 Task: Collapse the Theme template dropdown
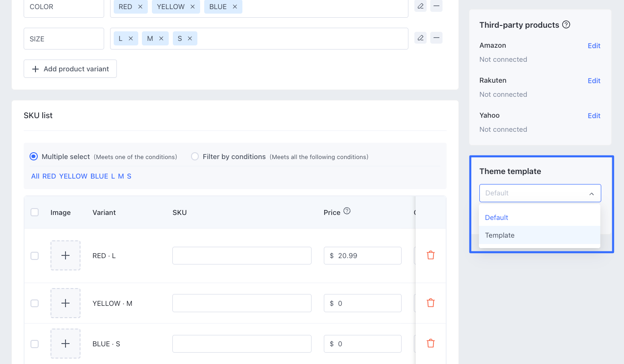[x=591, y=194]
